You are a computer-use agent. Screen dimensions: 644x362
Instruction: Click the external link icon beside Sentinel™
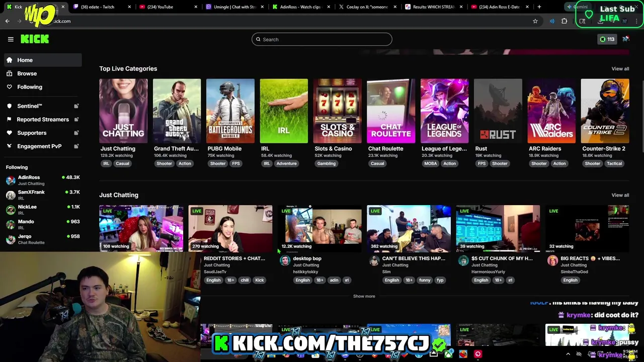click(76, 106)
